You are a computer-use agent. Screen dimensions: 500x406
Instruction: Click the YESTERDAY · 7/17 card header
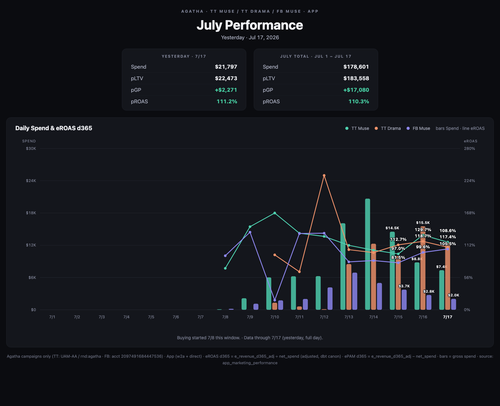[184, 56]
